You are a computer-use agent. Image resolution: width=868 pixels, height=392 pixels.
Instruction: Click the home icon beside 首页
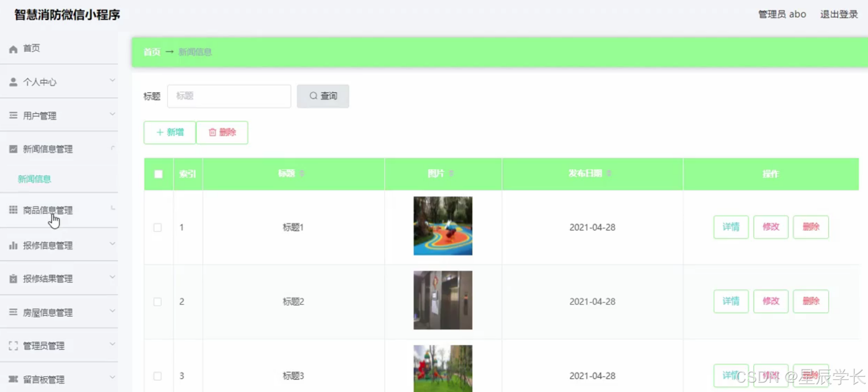point(13,49)
